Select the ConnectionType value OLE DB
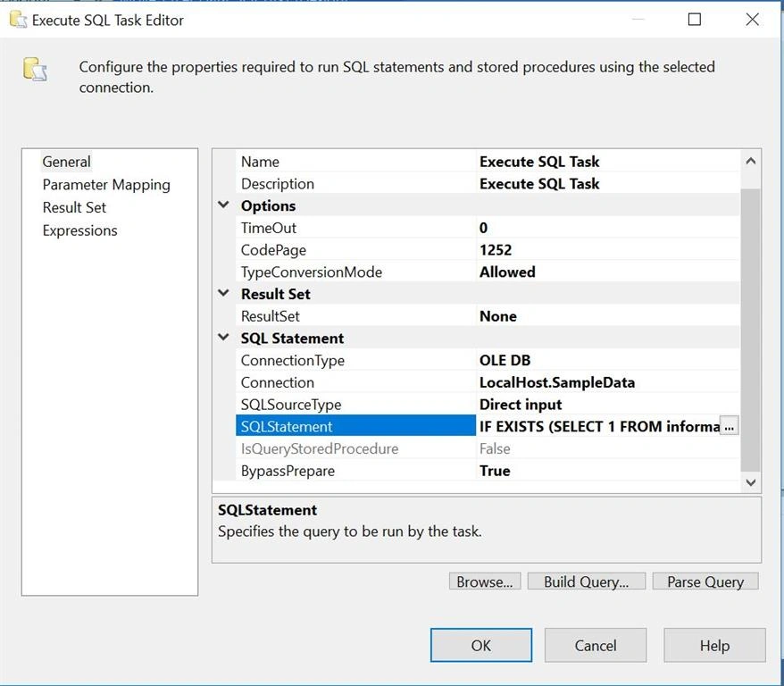Screen dimensions: 784x686 tap(607, 360)
